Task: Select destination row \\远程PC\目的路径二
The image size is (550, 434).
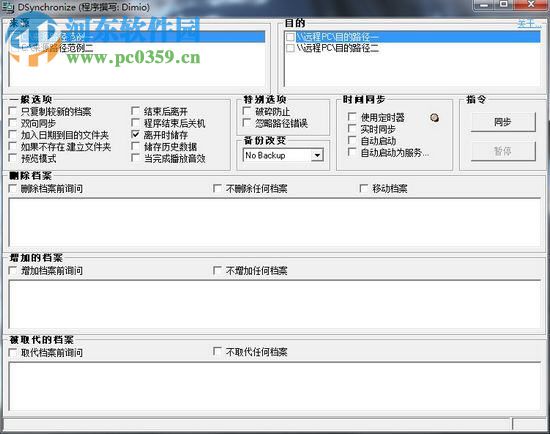Action: click(x=412, y=48)
